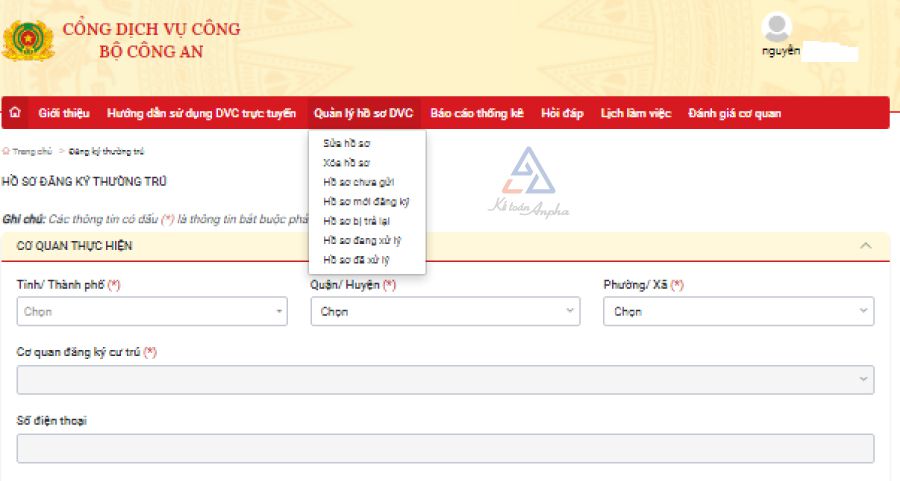Choose Hồ sơ đã xử lý from the menu

point(356,260)
